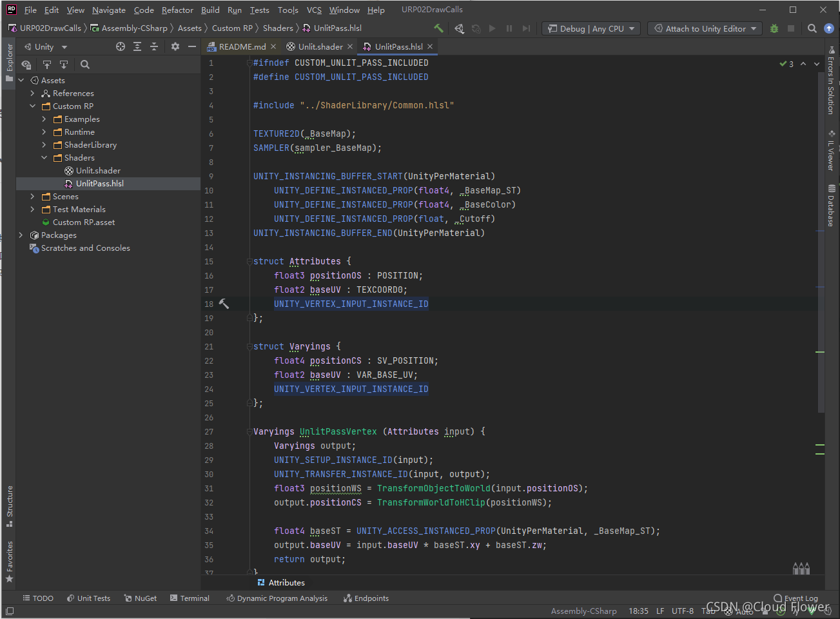Select the Unity target in the explorer toolbar

43,46
